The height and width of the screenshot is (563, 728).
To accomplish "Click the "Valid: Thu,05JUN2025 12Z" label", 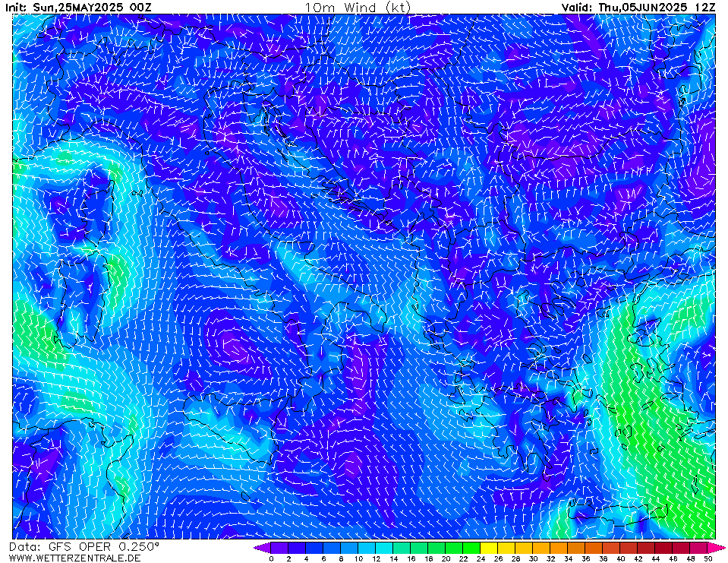I will 638,7.
